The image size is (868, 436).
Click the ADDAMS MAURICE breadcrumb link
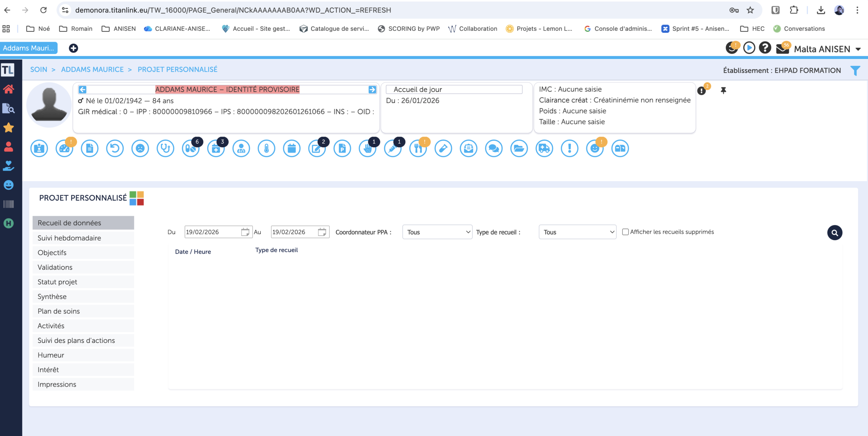[x=92, y=69]
